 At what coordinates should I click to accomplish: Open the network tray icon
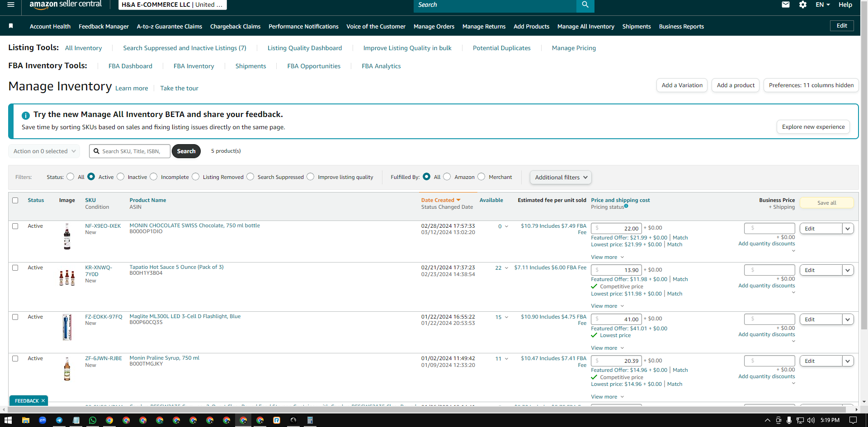tap(800, 420)
